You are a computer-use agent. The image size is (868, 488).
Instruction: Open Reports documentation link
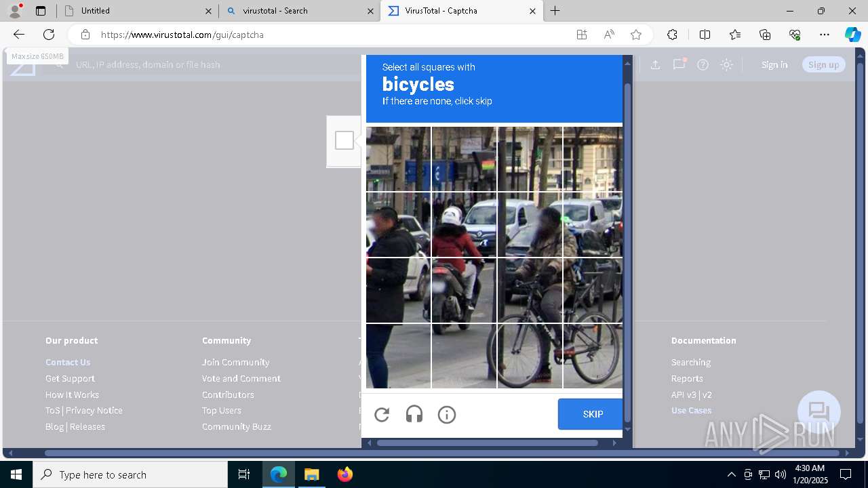tap(687, 378)
